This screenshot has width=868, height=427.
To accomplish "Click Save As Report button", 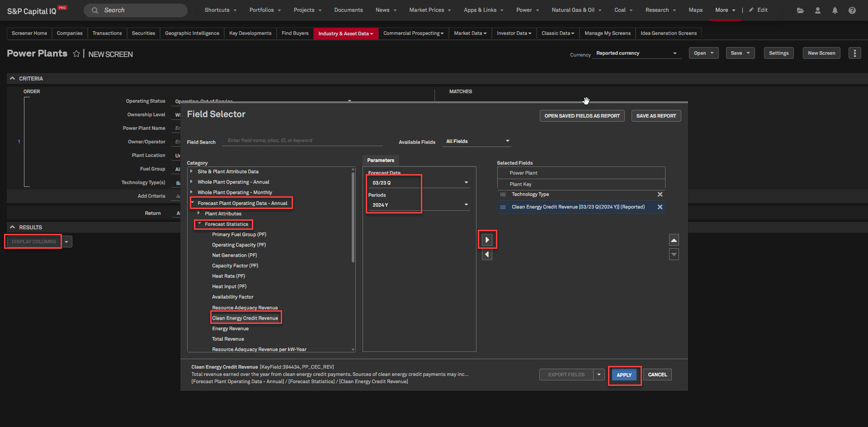I will (x=656, y=116).
